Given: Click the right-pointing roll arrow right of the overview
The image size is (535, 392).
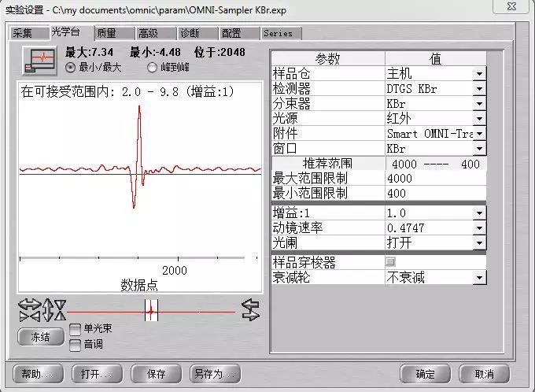Looking at the screenshot, I should [250, 316].
